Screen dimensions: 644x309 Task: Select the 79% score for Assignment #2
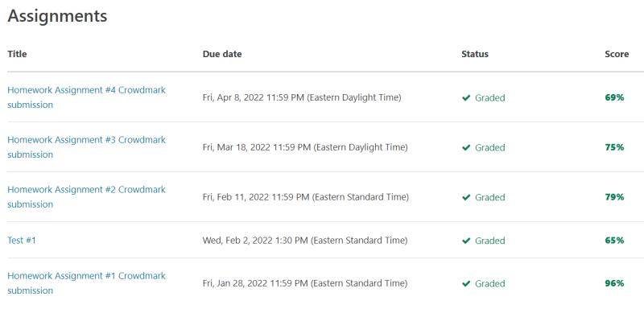[614, 197]
